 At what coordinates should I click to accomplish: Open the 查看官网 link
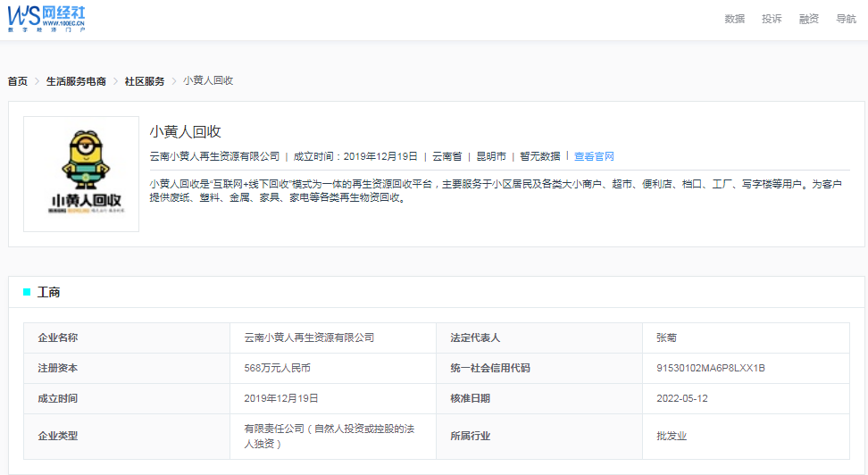[594, 156]
